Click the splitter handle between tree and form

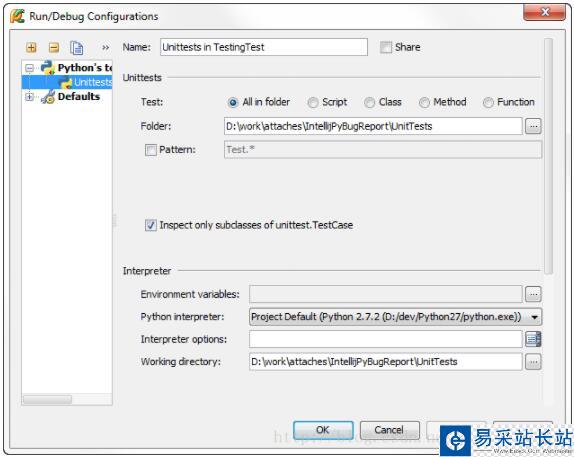pyautogui.click(x=115, y=220)
